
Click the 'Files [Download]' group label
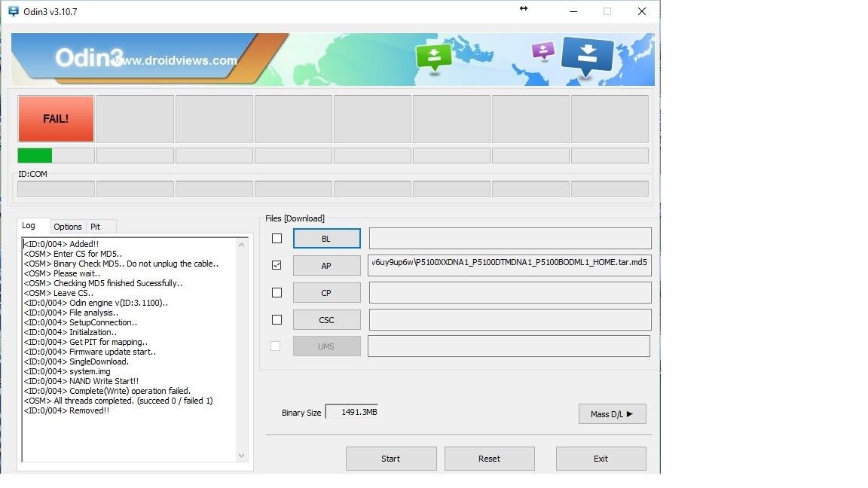295,218
